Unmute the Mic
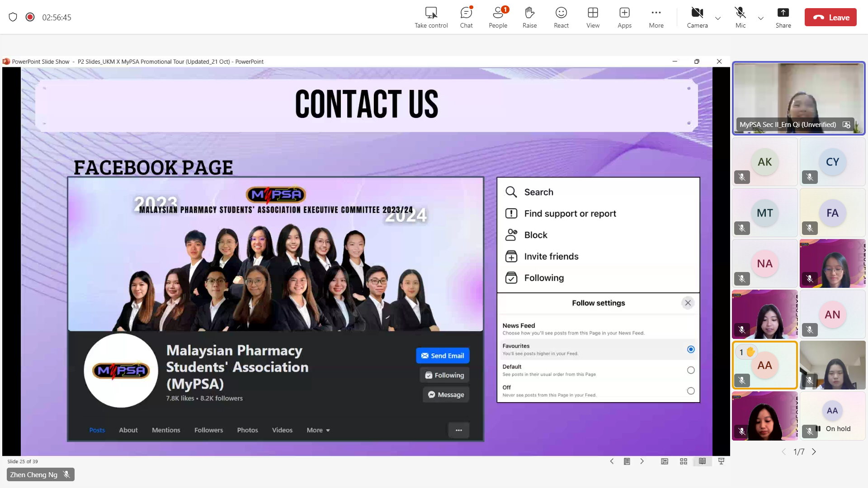The width and height of the screenshot is (868, 488). [x=740, y=17]
